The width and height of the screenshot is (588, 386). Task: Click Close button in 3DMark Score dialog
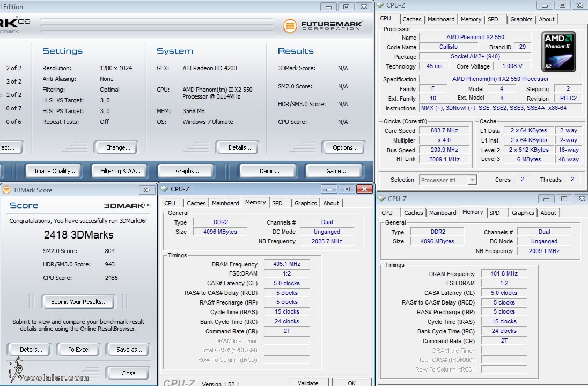128,373
